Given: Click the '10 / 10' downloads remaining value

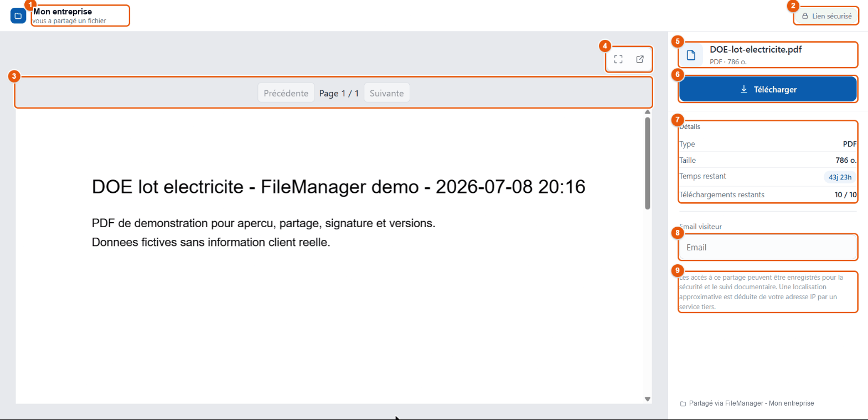Looking at the screenshot, I should (846, 194).
